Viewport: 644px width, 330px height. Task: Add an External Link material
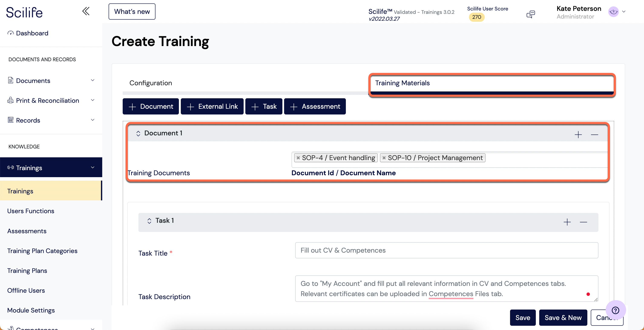click(x=212, y=106)
